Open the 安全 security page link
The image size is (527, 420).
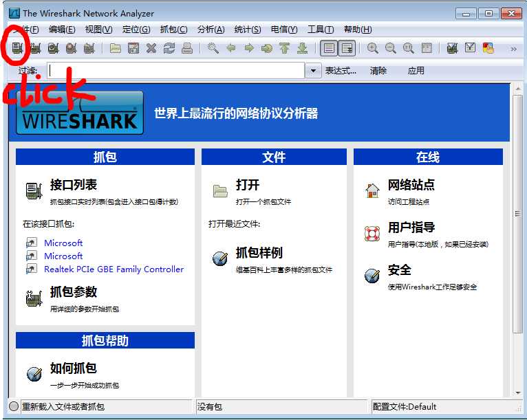400,270
